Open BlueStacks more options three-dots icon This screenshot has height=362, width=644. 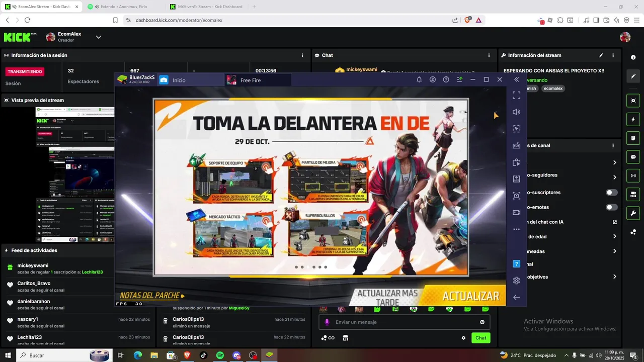516,229
